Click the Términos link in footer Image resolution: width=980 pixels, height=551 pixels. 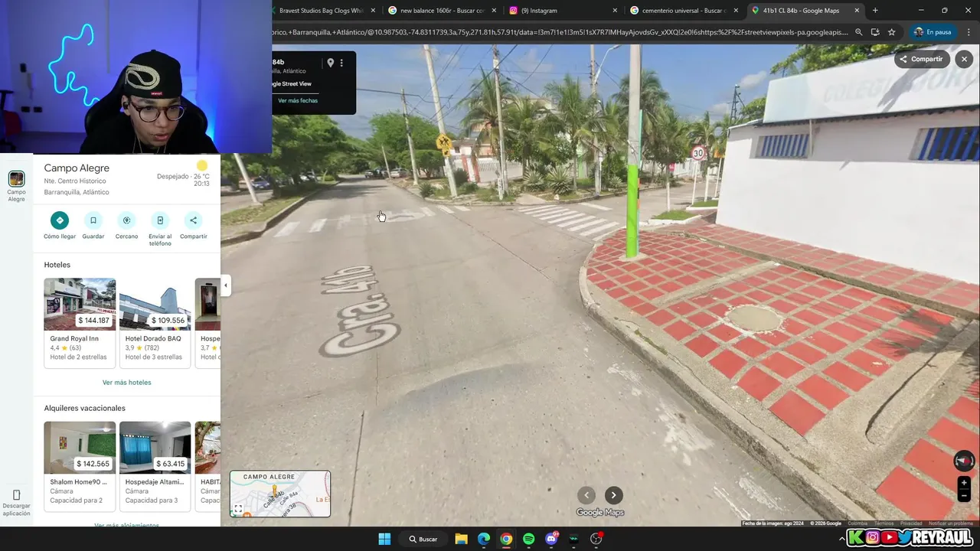coord(884,523)
